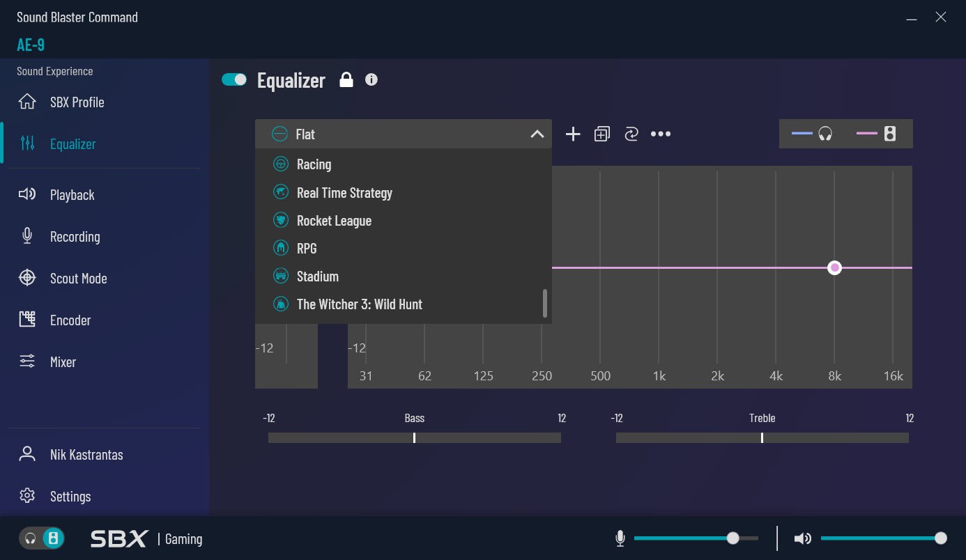Screen dimensions: 966x560
Task: Click the SBX Gaming profile label
Action: 146,538
